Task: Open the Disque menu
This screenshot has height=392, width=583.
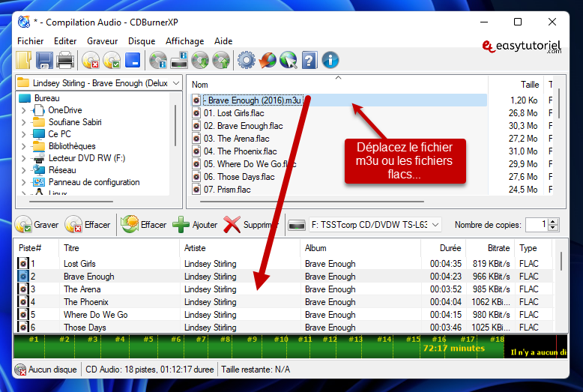Action: tap(142, 41)
